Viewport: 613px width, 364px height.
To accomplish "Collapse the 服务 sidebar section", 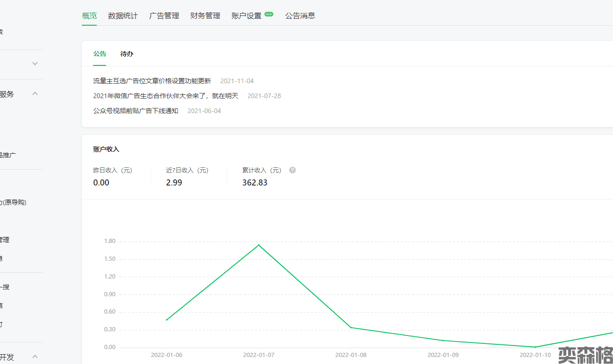I will 35,93.
